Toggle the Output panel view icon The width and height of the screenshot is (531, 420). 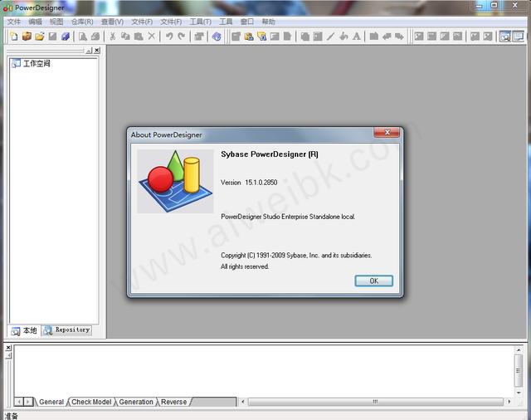click(x=519, y=37)
